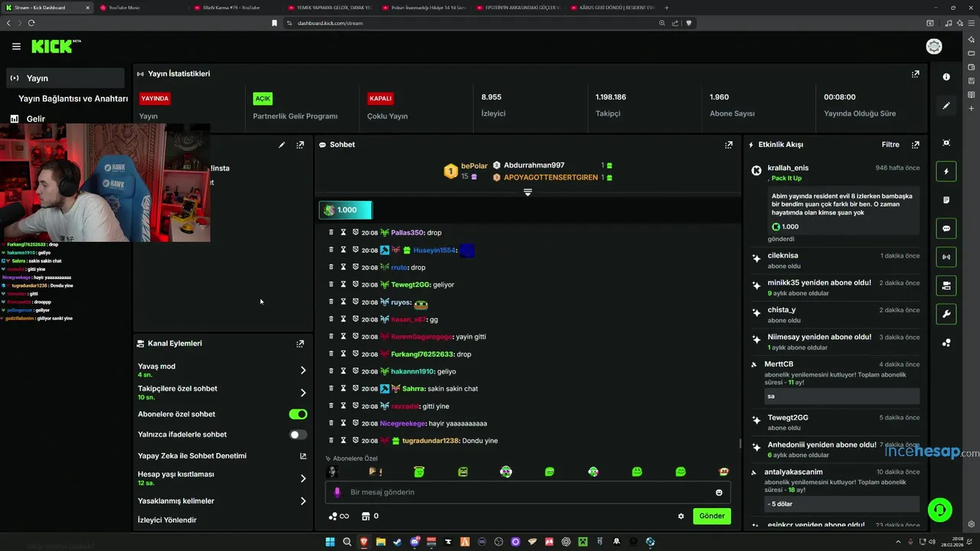Pop out the Etkinlik Akışı panel
Screen dimensions: 980x551
(x=915, y=145)
